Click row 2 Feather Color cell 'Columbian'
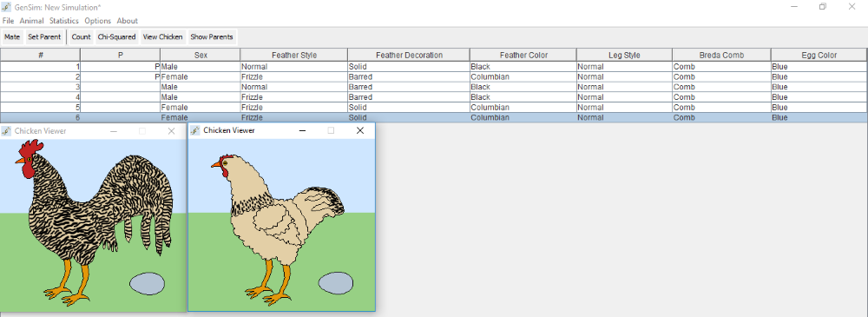The height and width of the screenshot is (317, 868). coord(523,76)
